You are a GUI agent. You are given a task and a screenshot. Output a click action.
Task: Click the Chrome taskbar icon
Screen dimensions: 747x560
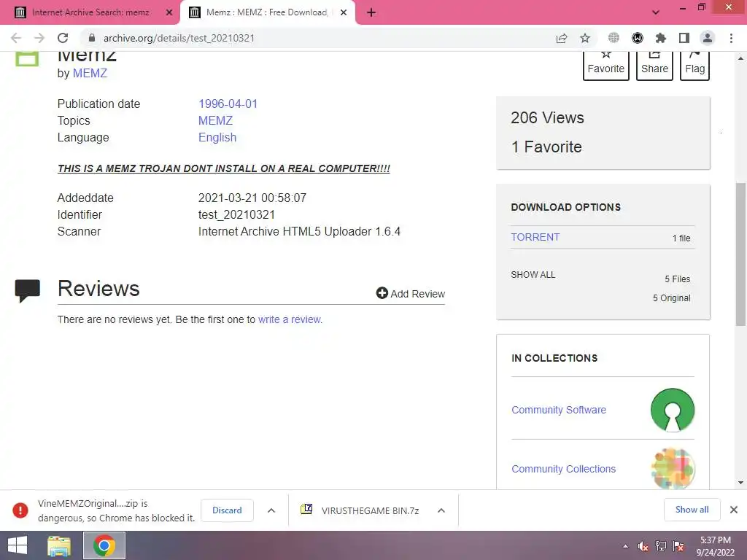click(x=104, y=545)
